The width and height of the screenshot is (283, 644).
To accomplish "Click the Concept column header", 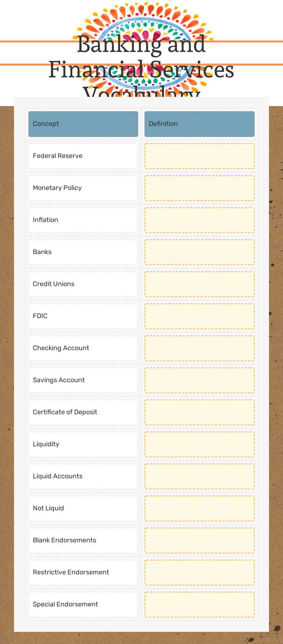I will tap(83, 124).
